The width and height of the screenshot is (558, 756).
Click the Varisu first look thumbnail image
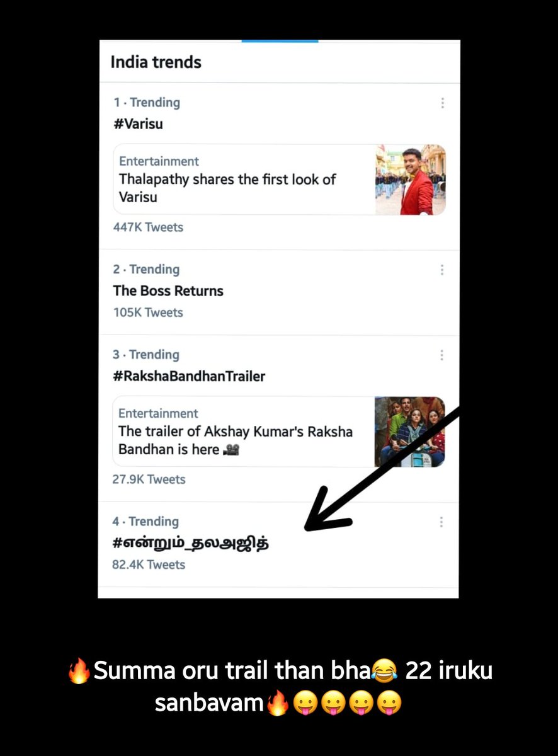(x=411, y=180)
